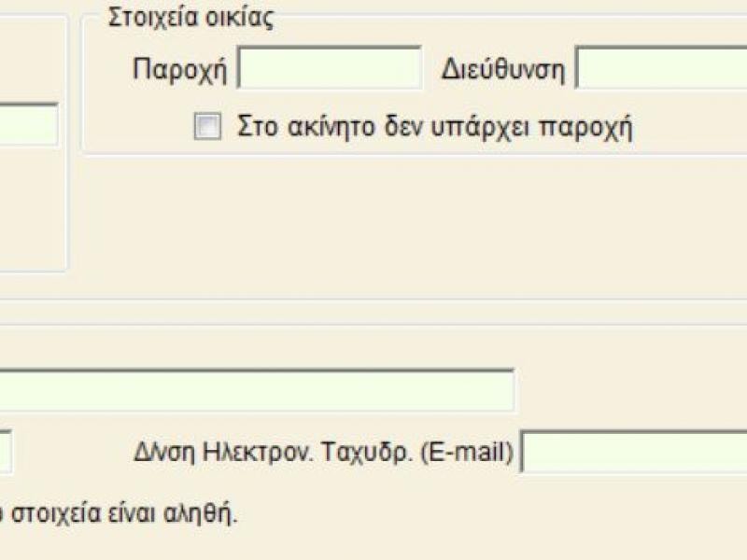Click the "Στο ακίνητο δεν υπάρχει παροχή" label text
This screenshot has height=560, width=747.
click(434, 127)
